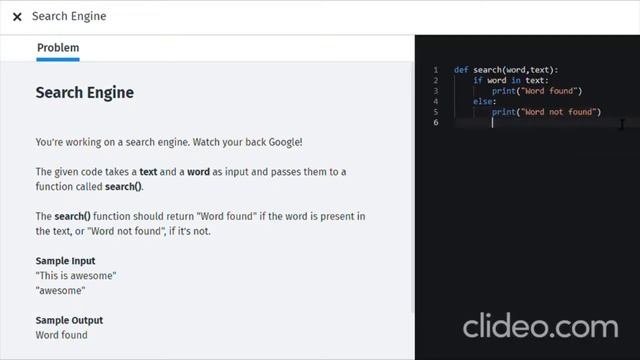
Task: Click code line 2 'if word in text:'
Action: pos(511,80)
